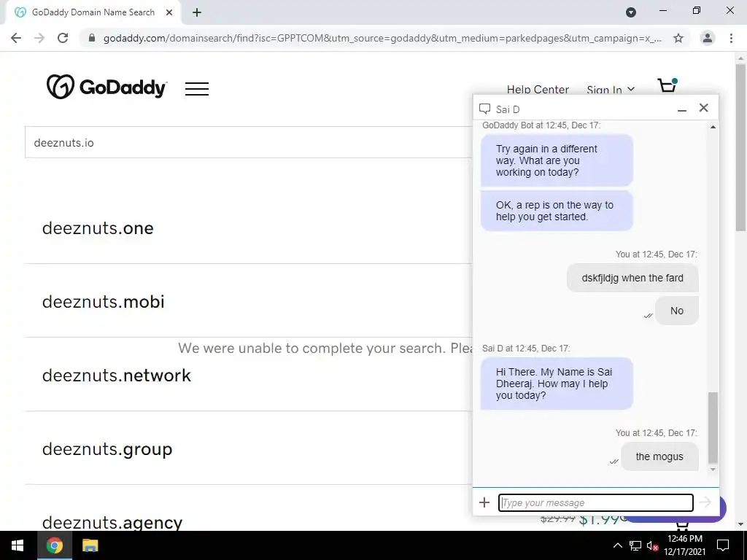The image size is (747, 560).
Task: Go back to the previous page
Action: tap(16, 38)
